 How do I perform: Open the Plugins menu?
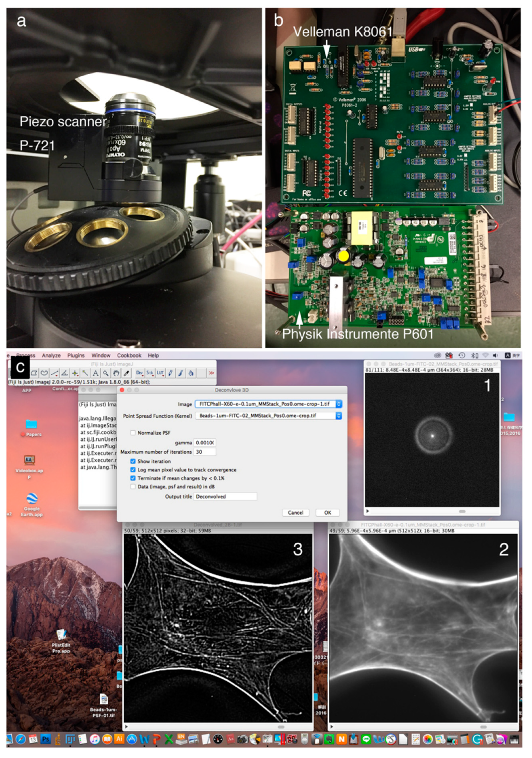tap(76, 355)
